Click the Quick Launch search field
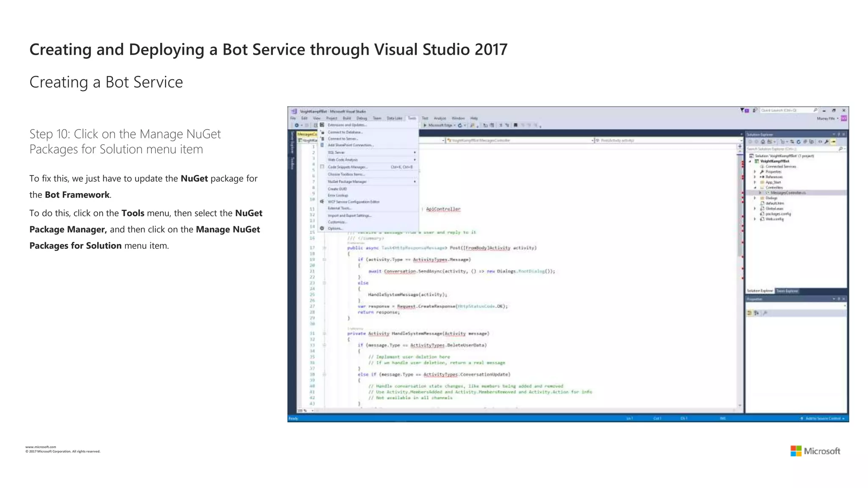This screenshot has height=488, width=868. point(784,110)
